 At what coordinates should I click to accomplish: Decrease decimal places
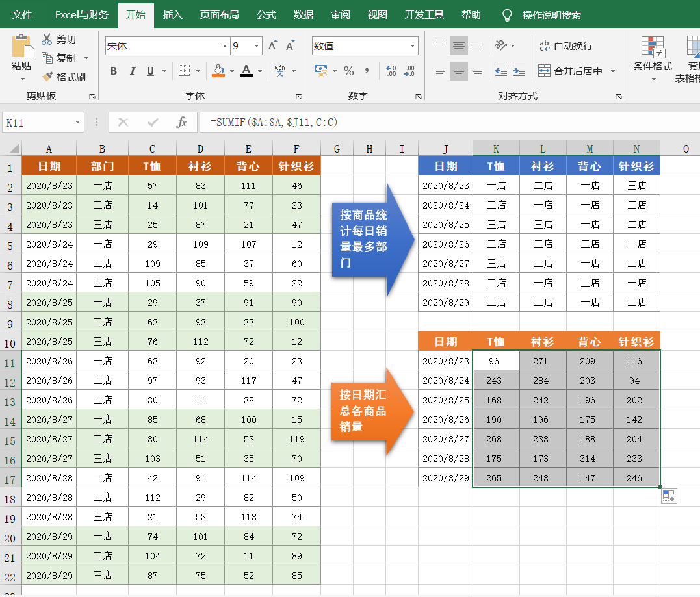point(409,71)
